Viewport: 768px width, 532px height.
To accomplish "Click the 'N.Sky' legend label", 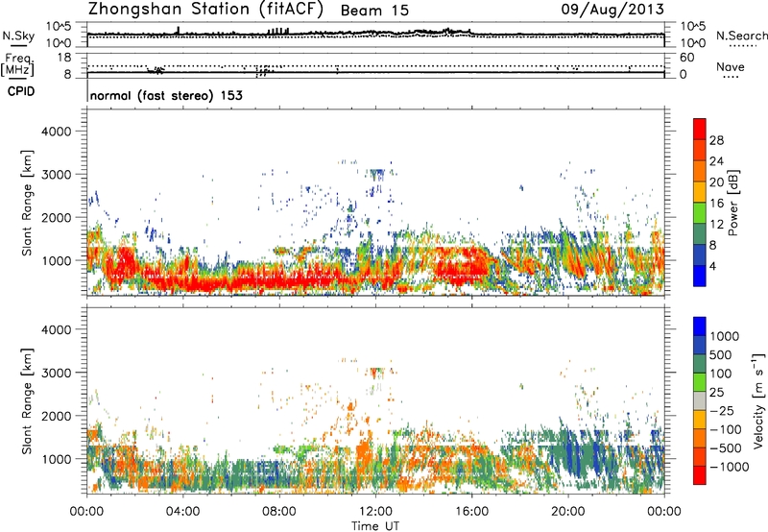I will [18, 36].
